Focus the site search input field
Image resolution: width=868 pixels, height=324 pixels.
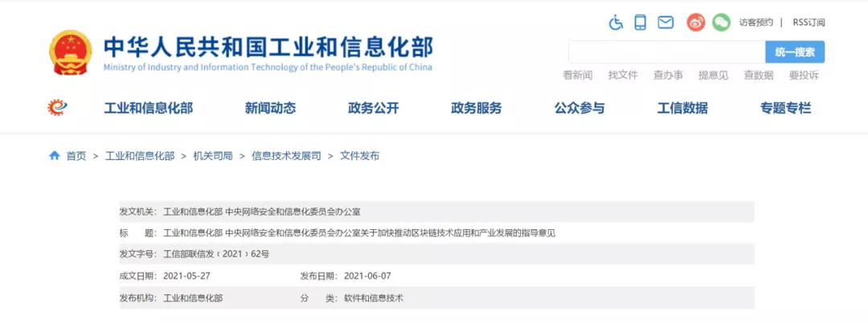[667, 52]
